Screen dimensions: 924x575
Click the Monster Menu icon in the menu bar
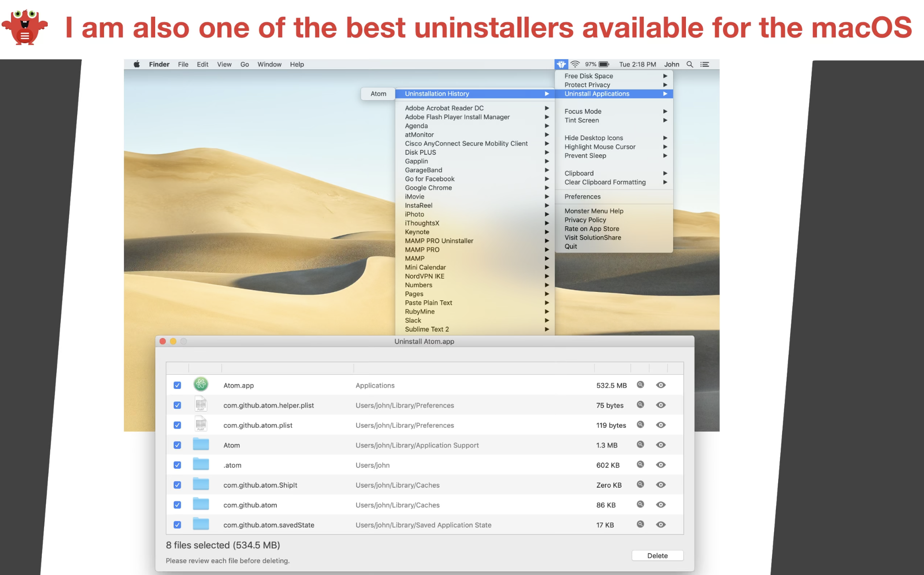point(561,64)
